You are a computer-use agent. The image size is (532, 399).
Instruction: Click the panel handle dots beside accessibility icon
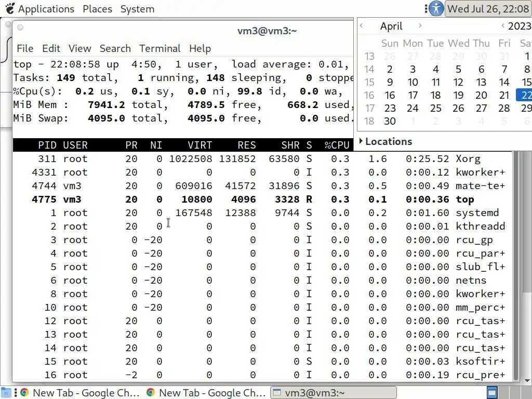click(426, 9)
